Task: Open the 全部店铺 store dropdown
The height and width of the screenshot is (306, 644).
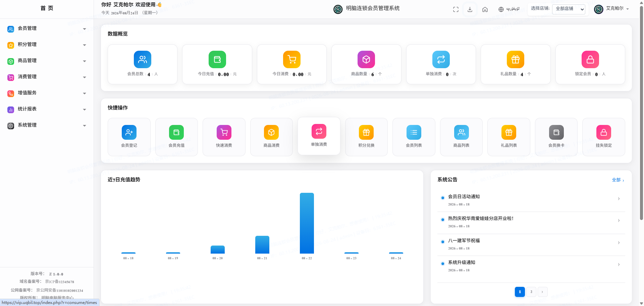Action: (x=569, y=9)
